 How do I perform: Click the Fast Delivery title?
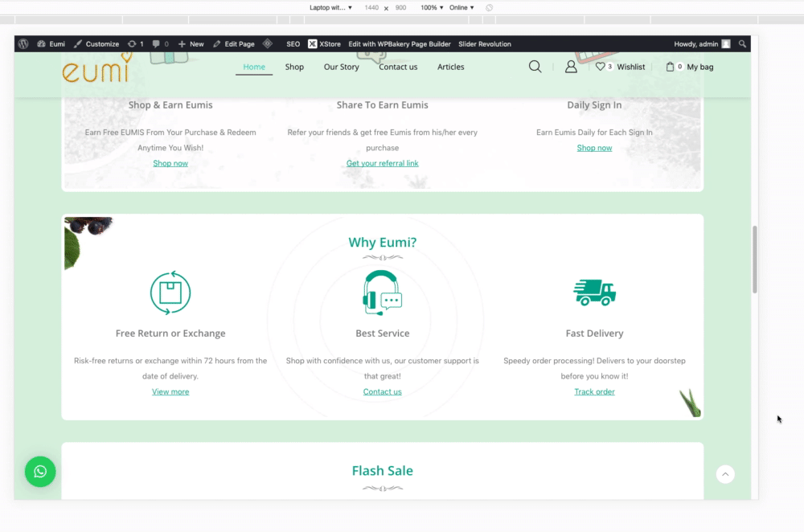pyautogui.click(x=594, y=334)
